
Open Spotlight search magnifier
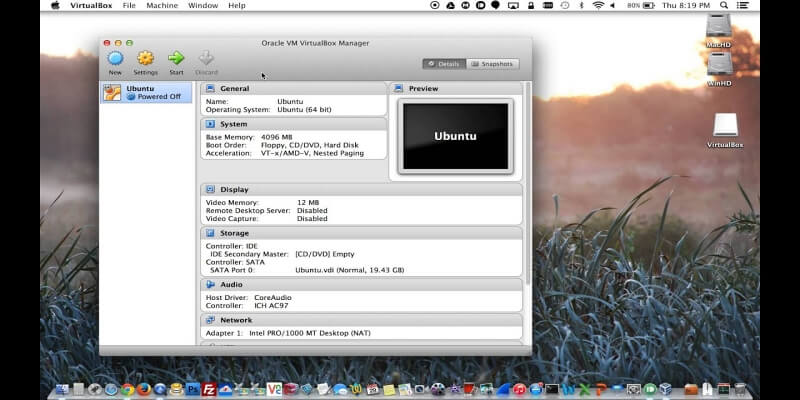[724, 5]
